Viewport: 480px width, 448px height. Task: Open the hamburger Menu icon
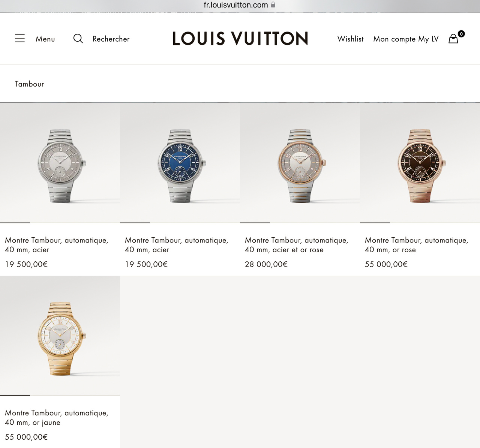tap(20, 38)
